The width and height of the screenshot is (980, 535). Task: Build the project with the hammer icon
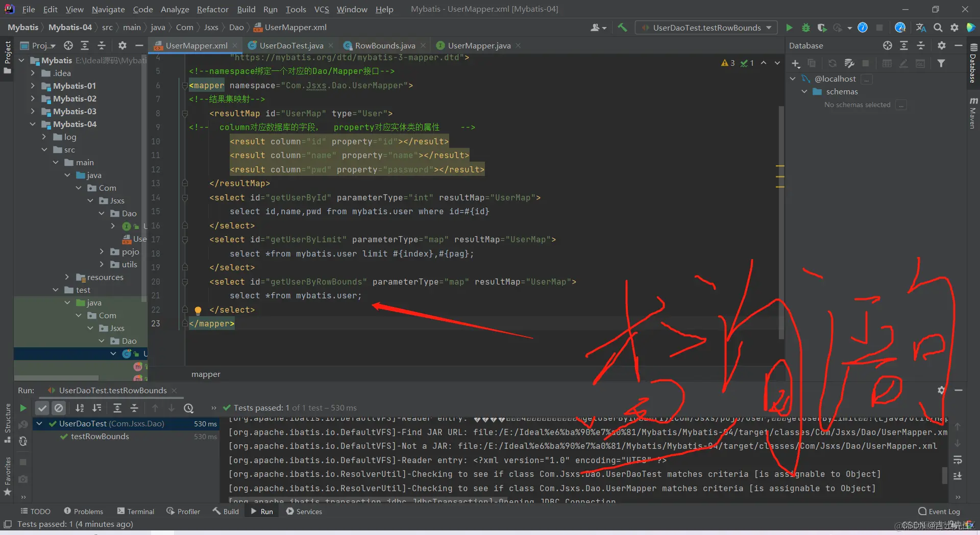coord(622,28)
